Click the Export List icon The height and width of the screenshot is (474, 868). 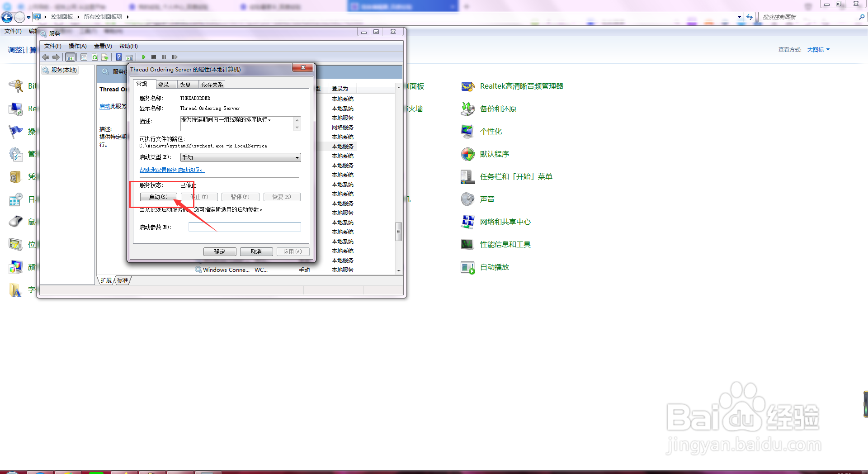[x=105, y=57]
